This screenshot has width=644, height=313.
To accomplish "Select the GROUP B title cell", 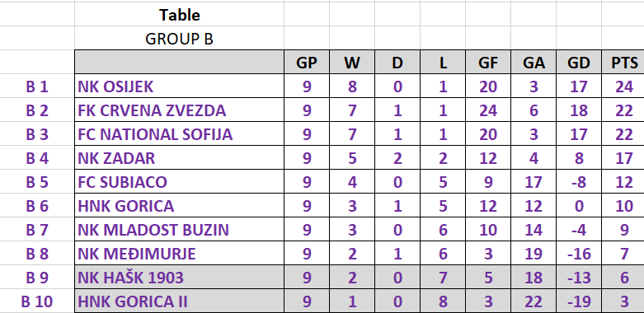I will (x=179, y=39).
